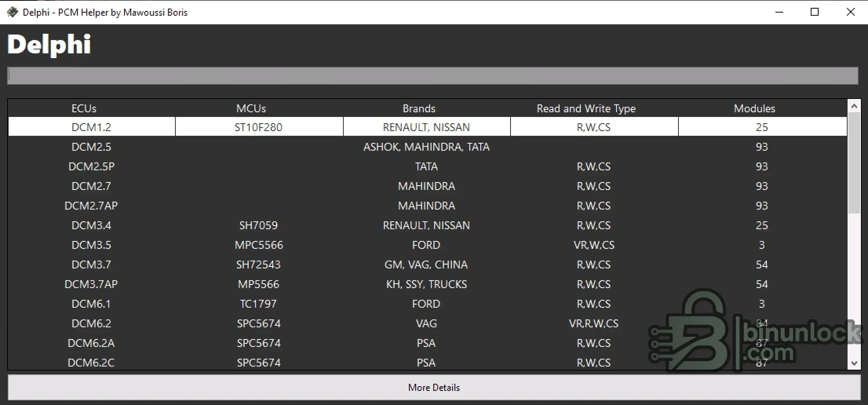Select the DCM6.2 ECU row
The height and width of the screenshot is (405, 868).
[x=427, y=323]
